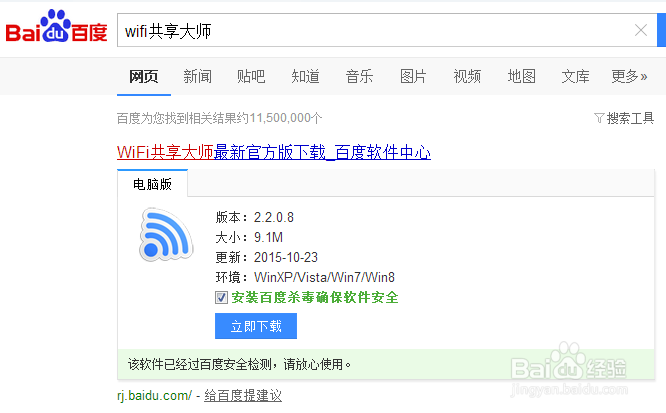The height and width of the screenshot is (413, 666).
Task: Switch to the 图片 tab
Action: (413, 76)
